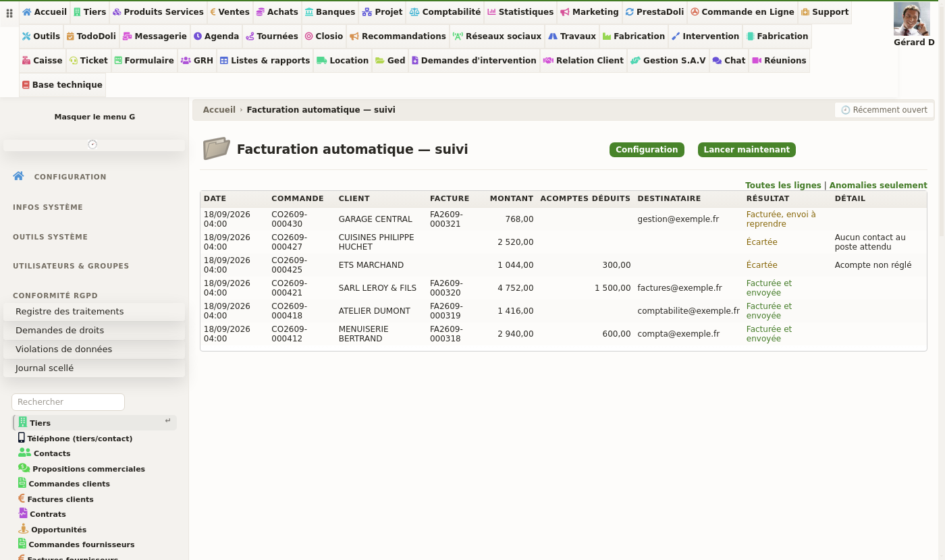945x560 pixels.
Task: Open the Chat menu item
Action: coord(728,61)
